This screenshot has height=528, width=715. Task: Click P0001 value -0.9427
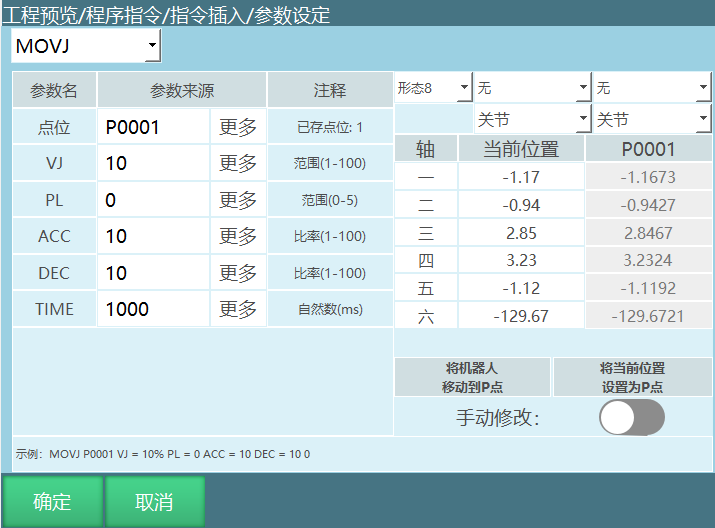click(648, 205)
